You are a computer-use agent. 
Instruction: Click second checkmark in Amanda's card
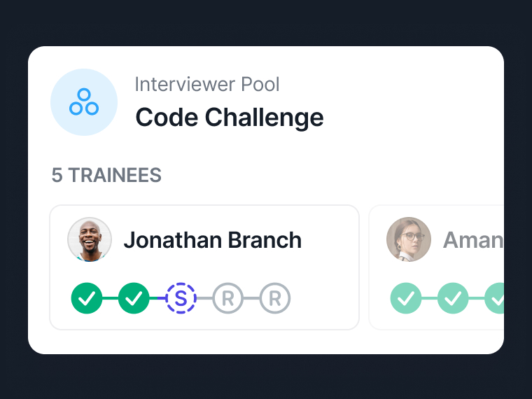(x=453, y=298)
